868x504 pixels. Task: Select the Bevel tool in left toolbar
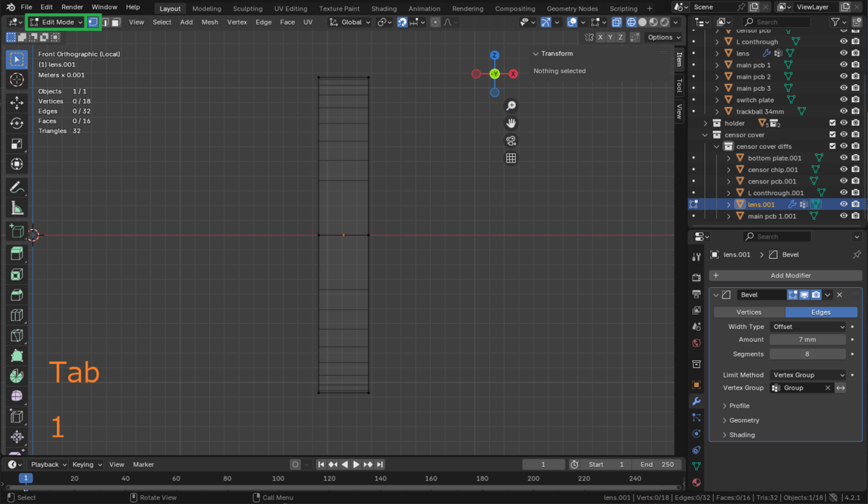(x=17, y=295)
